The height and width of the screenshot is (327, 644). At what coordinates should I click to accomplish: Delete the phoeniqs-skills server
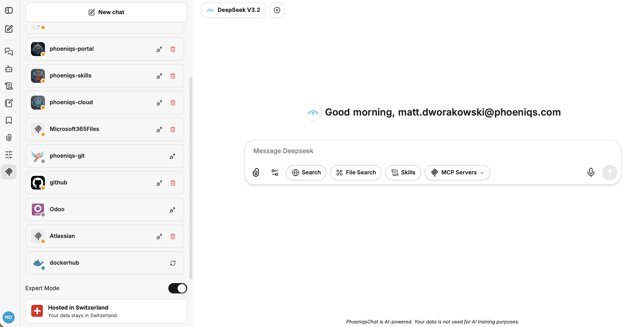click(x=173, y=76)
